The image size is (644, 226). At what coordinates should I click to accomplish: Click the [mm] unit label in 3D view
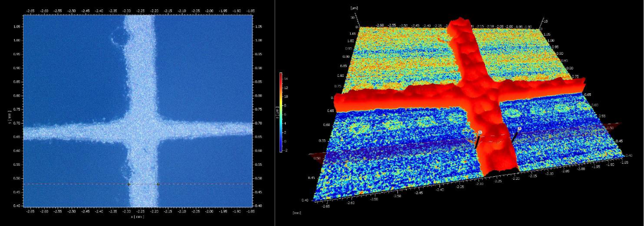point(297,212)
